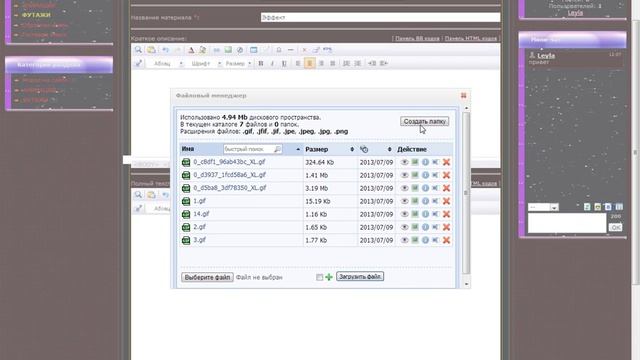Align text left in top editor
Viewport: 640px width, 360px height.
coord(298,63)
